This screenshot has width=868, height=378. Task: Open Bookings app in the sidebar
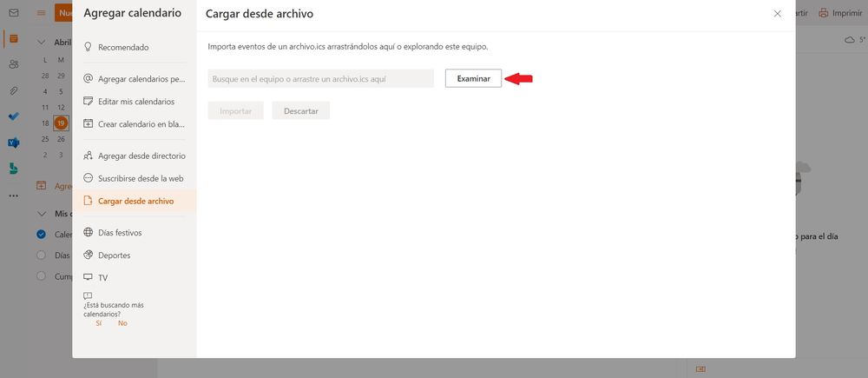pyautogui.click(x=13, y=169)
